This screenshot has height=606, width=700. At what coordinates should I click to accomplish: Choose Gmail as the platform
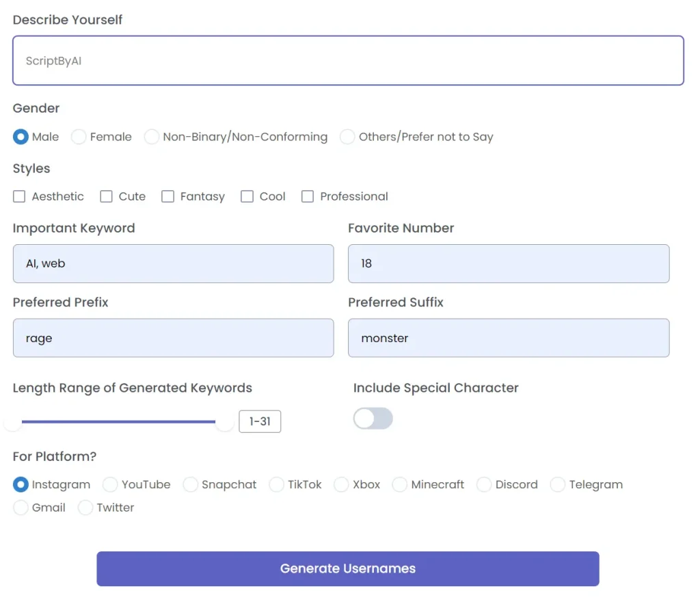click(x=21, y=508)
